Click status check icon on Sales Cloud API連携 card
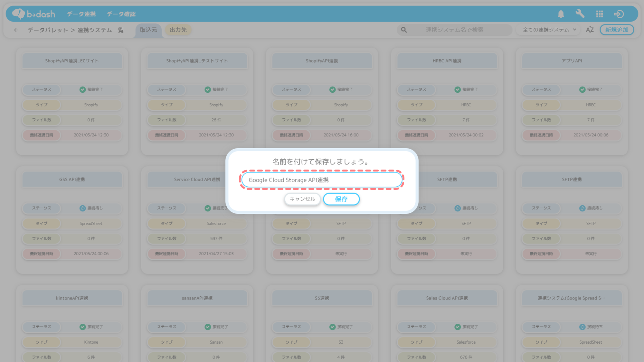This screenshot has width=644, height=362. tap(458, 327)
